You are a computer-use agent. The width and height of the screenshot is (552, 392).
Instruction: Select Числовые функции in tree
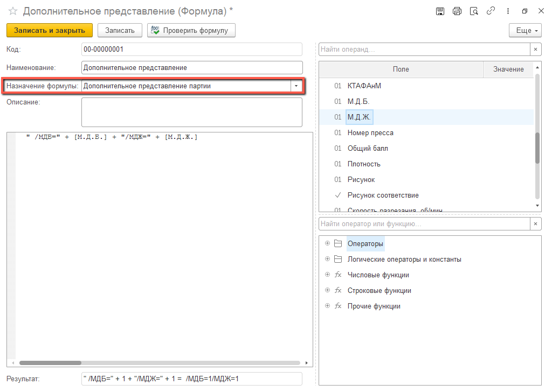378,275
